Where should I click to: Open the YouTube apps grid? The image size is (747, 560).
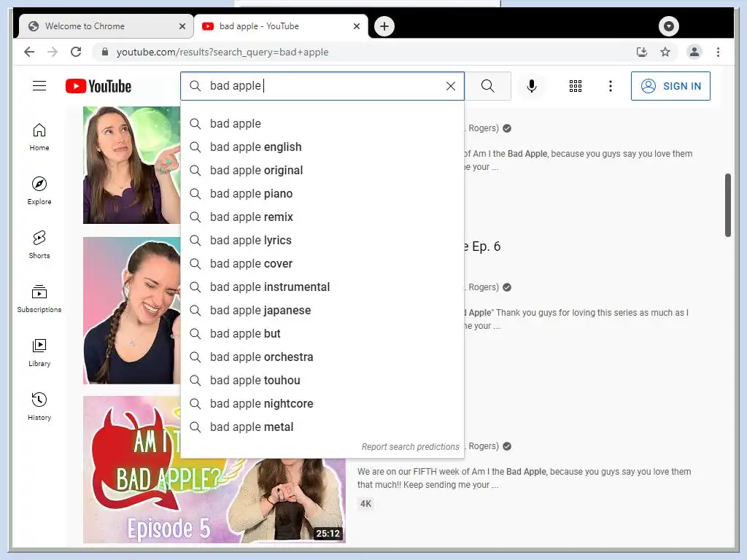click(575, 86)
